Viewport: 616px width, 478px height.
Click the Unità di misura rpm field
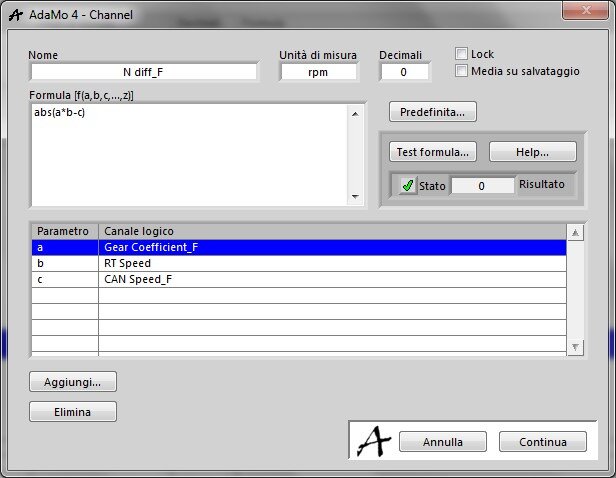318,72
